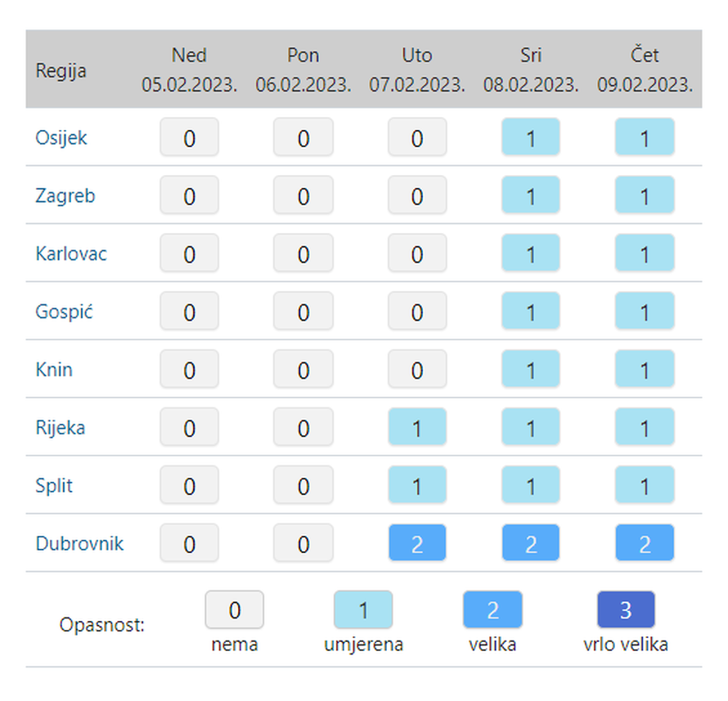Click Osijek's level 1 badge for Sri 08.02.2023.
Screen dimensions: 728x701
point(531,137)
